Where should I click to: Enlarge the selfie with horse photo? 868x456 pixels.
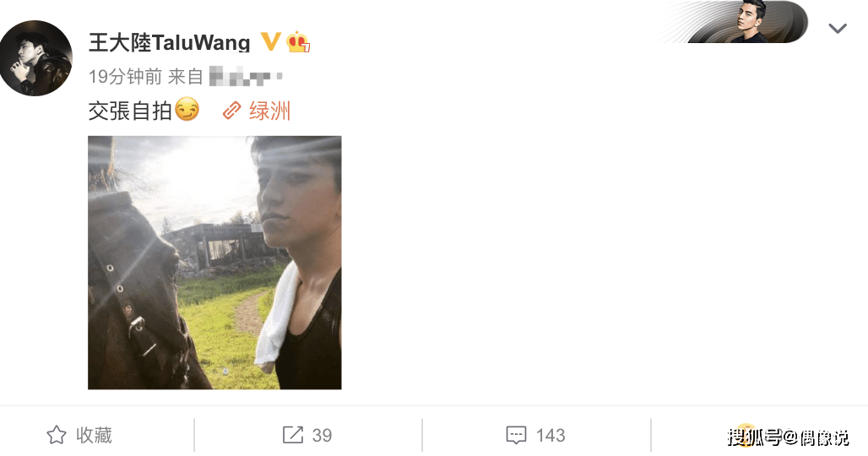click(x=214, y=263)
